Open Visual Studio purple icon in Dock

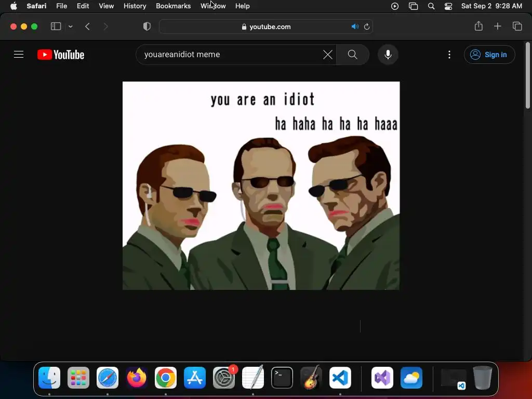click(382, 378)
